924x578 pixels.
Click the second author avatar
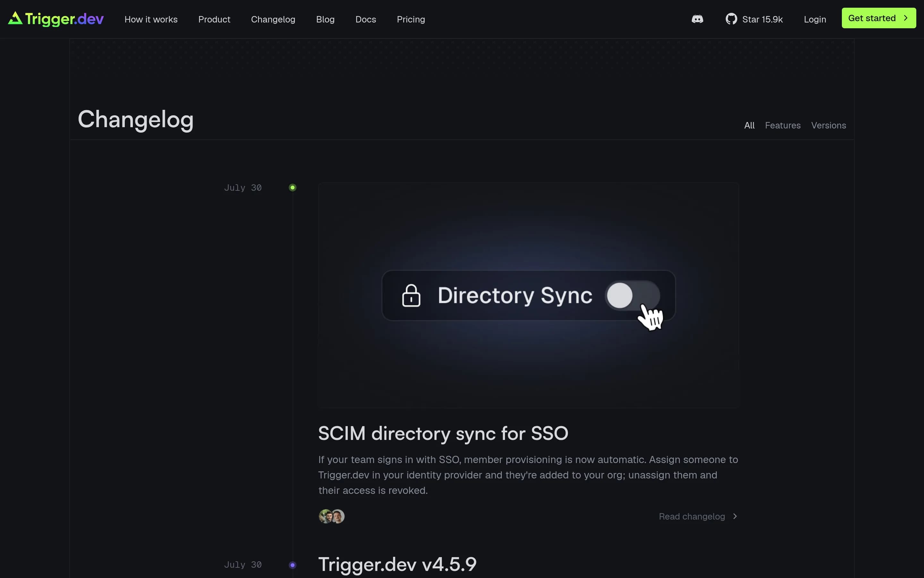tap(338, 516)
